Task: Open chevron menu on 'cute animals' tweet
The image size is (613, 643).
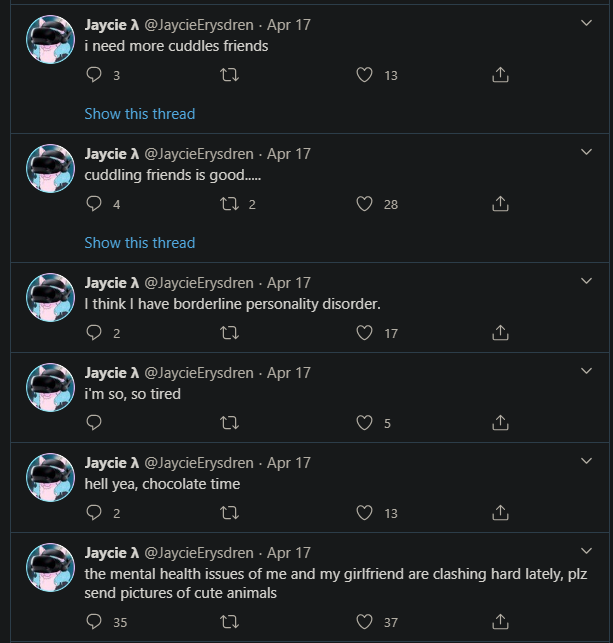Action: point(587,551)
